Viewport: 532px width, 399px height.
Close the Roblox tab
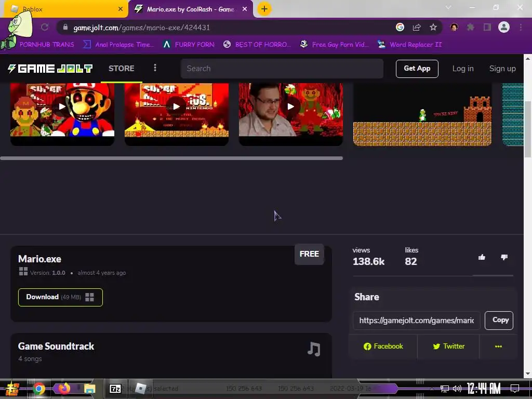pyautogui.click(x=121, y=9)
